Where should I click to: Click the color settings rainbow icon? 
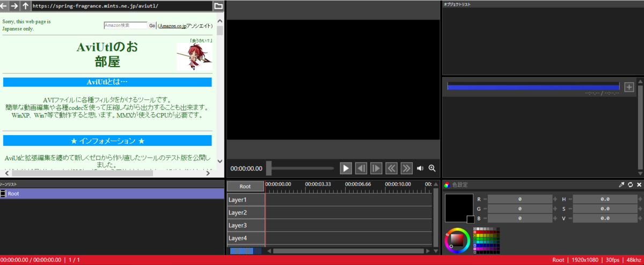coord(447,185)
